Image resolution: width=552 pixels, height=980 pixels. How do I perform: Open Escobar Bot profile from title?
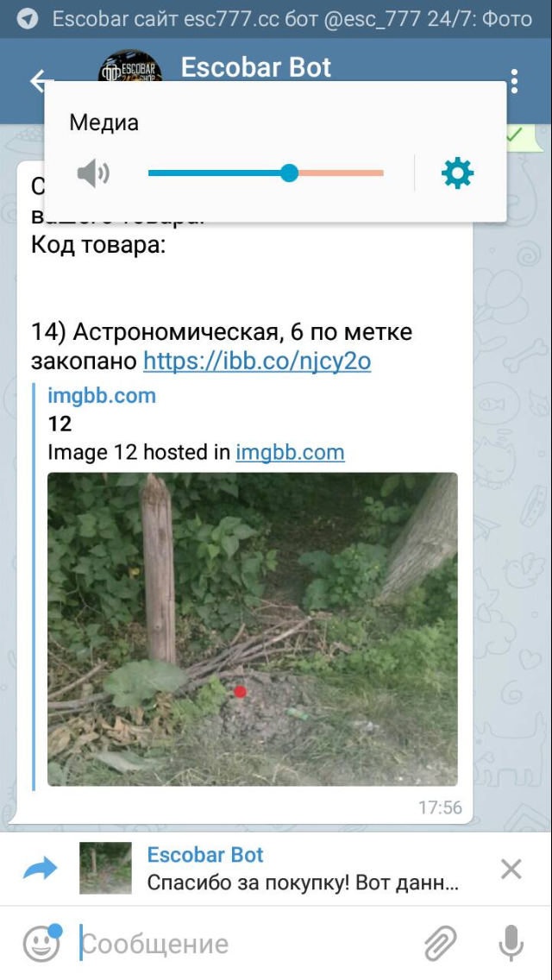point(256,67)
